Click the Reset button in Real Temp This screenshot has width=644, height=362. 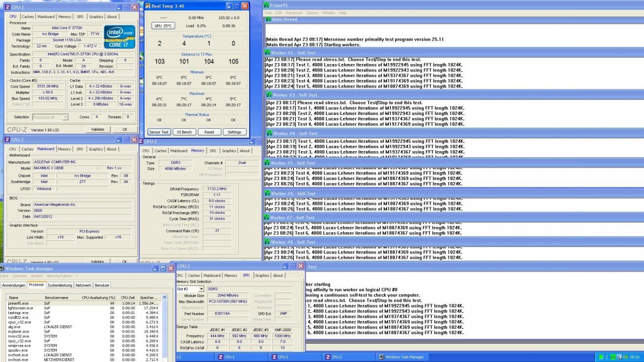pyautogui.click(x=209, y=132)
